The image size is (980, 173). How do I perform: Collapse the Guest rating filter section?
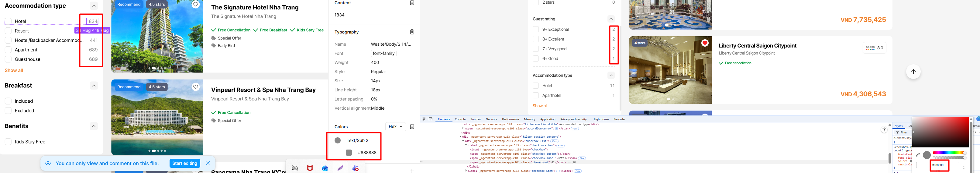pos(611,19)
